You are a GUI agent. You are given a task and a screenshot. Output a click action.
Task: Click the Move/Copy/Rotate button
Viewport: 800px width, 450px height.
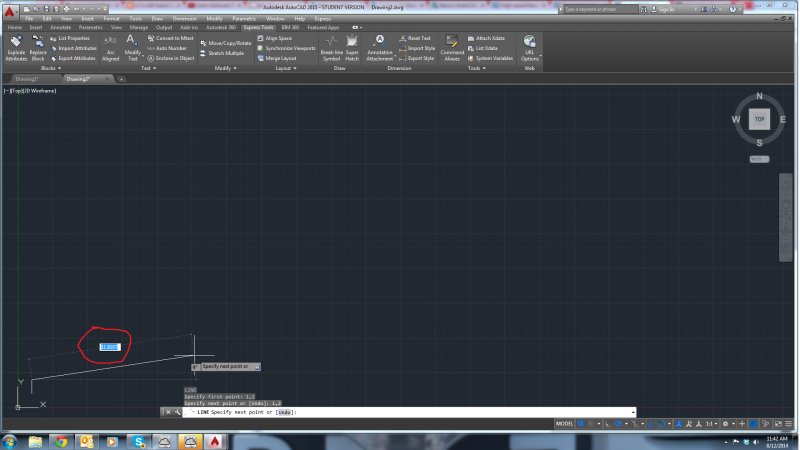[226, 43]
